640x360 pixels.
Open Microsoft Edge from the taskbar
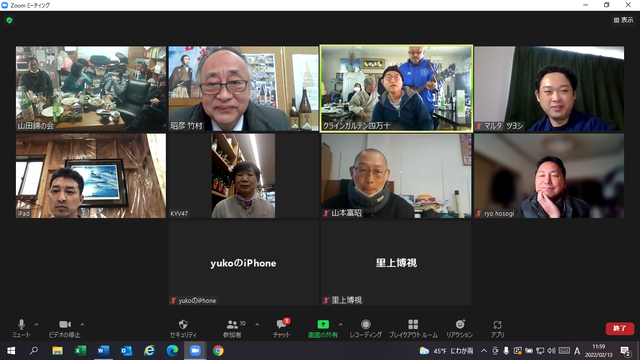pos(172,351)
